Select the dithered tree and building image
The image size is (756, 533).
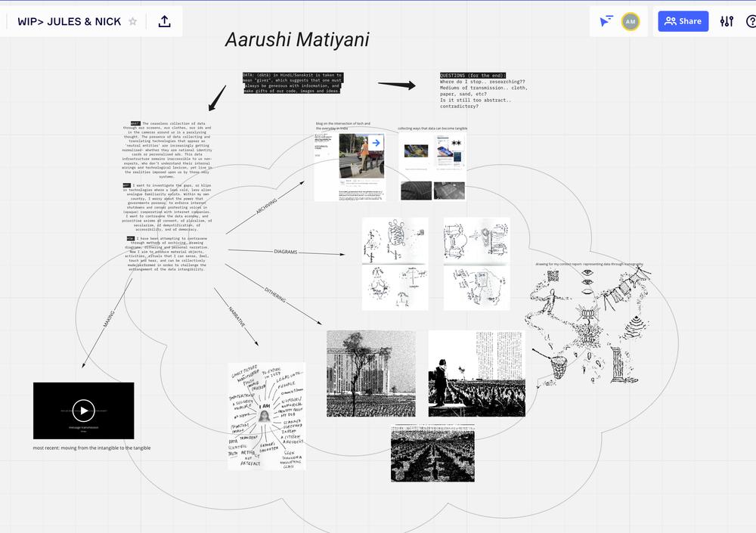[370, 373]
